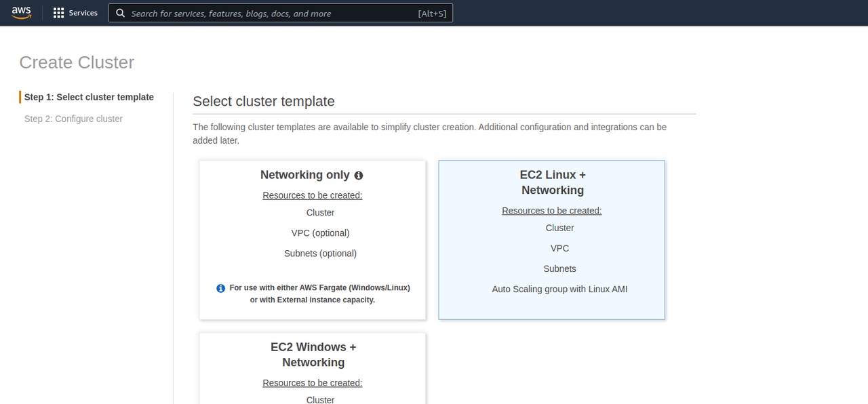Screen dimensions: 868x404
Task: Click Resources to be created under EC2 Linux
Action: click(x=552, y=211)
